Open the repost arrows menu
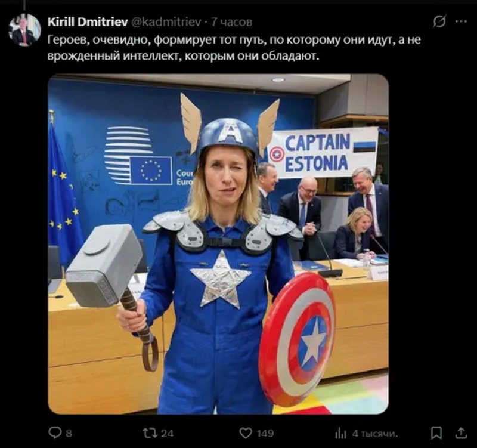The height and width of the screenshot is (448, 477). (x=150, y=432)
